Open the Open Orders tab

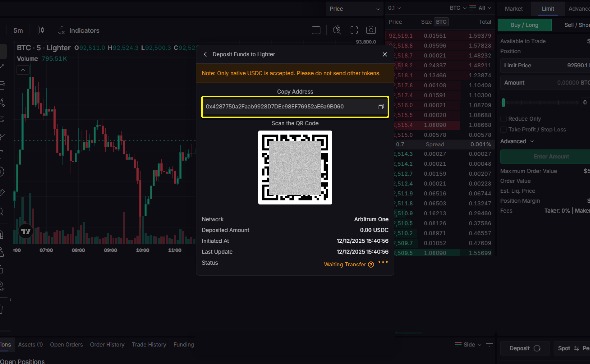66,345
